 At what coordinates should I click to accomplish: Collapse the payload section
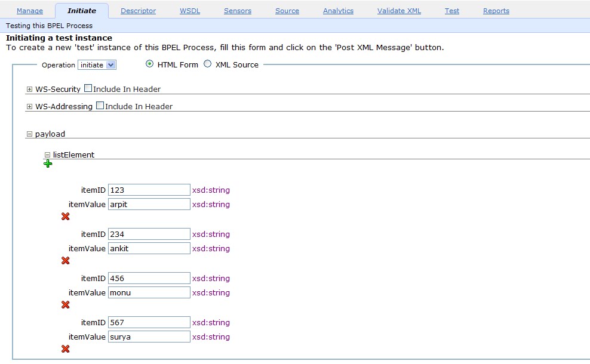click(29, 134)
